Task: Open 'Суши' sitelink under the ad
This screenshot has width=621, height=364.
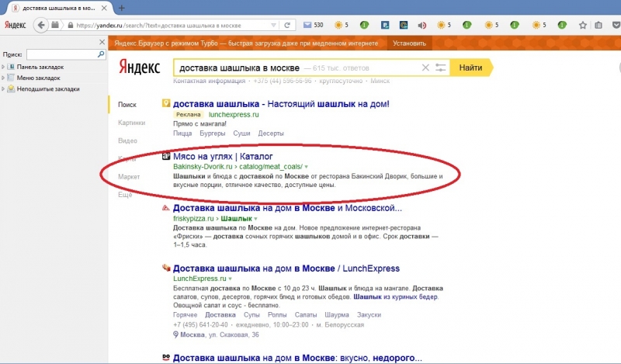Action: tap(241, 133)
